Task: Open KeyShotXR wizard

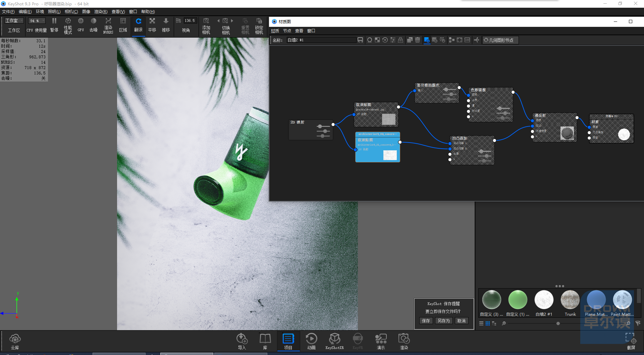Action: click(334, 342)
